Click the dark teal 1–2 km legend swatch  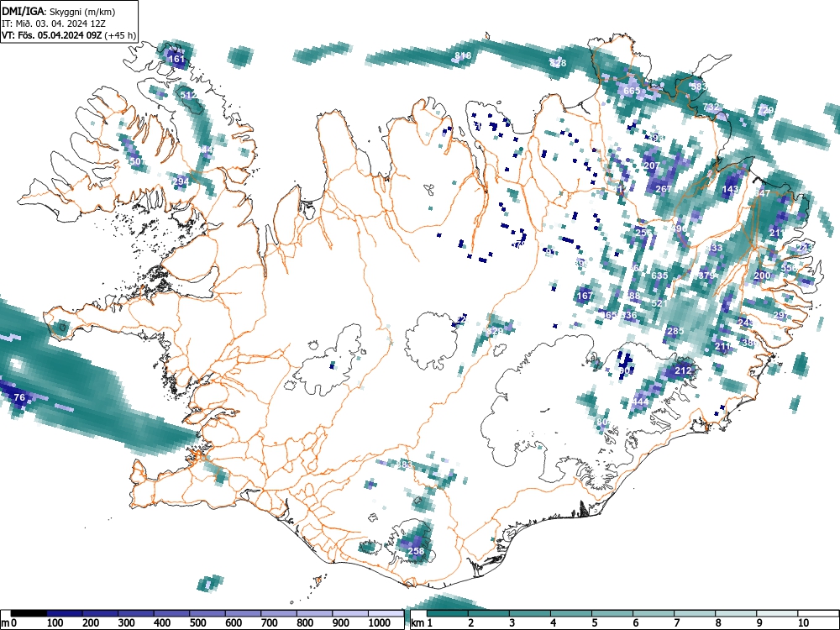(448, 613)
